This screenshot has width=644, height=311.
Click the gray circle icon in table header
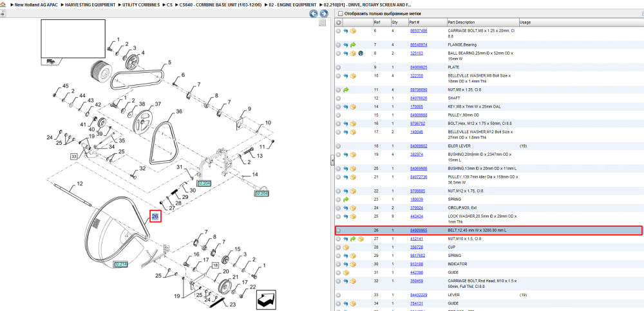(339, 22)
